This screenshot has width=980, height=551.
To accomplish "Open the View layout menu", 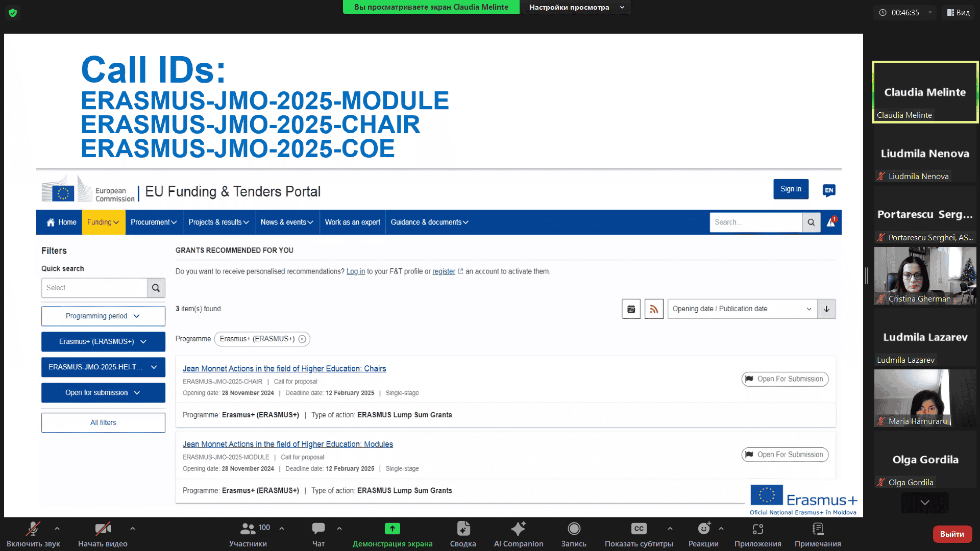I will click(x=959, y=13).
